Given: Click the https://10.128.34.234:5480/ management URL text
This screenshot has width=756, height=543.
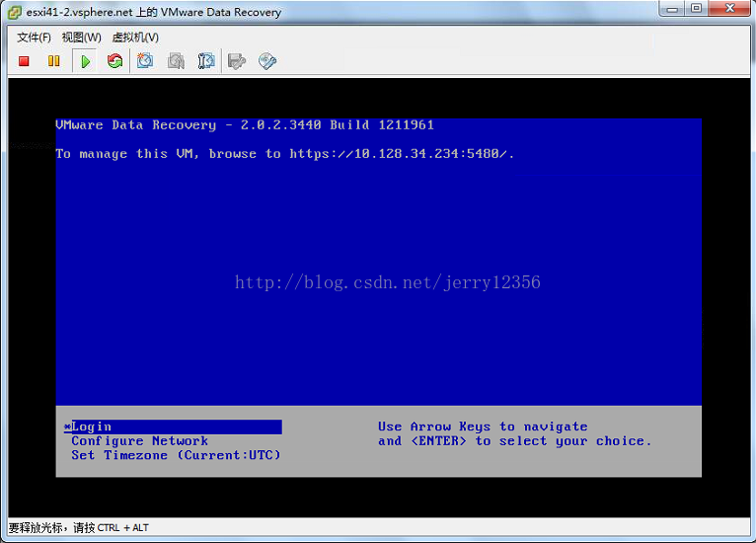Looking at the screenshot, I should point(399,154).
